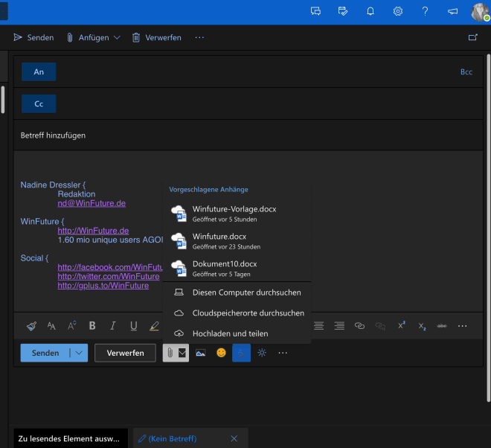This screenshot has height=448, width=491.
Task: Toggle underline formatting
Action: [134, 326]
